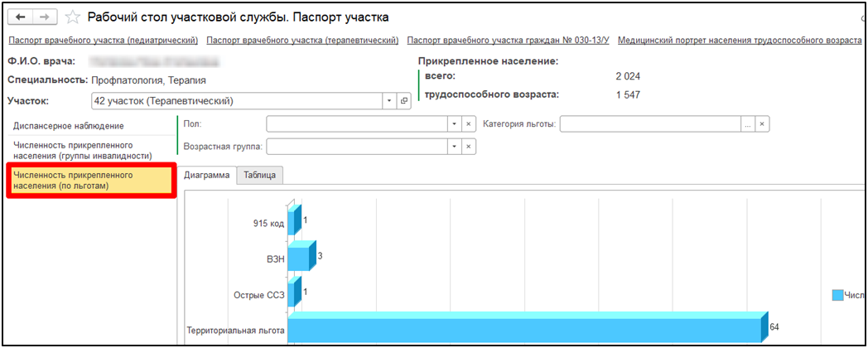Switch to the Таблица tab
The width and height of the screenshot is (868, 348).
[260, 175]
